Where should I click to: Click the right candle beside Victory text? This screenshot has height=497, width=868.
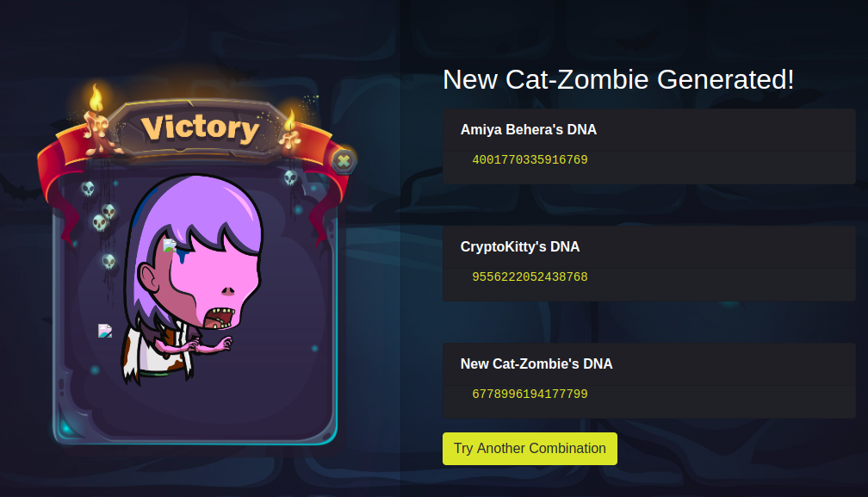(x=289, y=133)
